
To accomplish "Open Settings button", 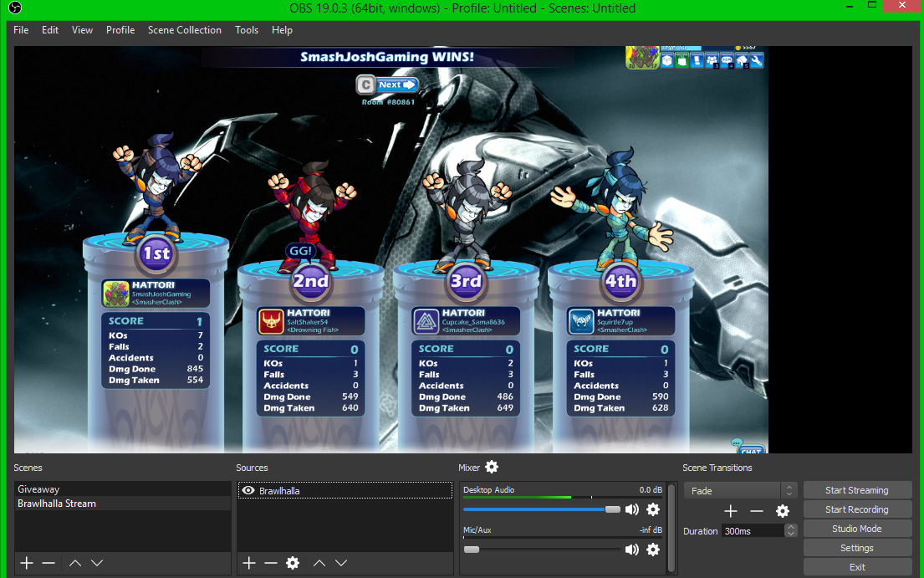I will 857,548.
